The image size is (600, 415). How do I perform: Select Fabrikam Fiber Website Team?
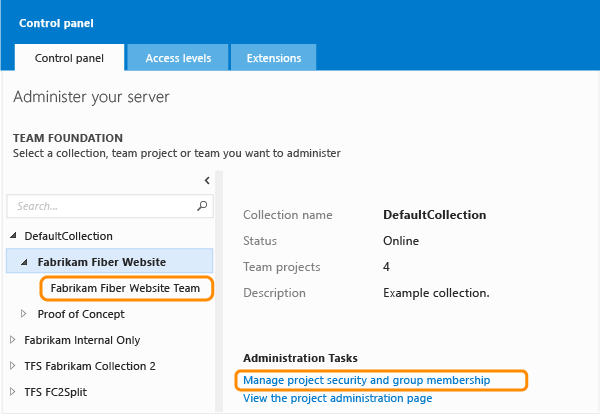click(x=125, y=288)
